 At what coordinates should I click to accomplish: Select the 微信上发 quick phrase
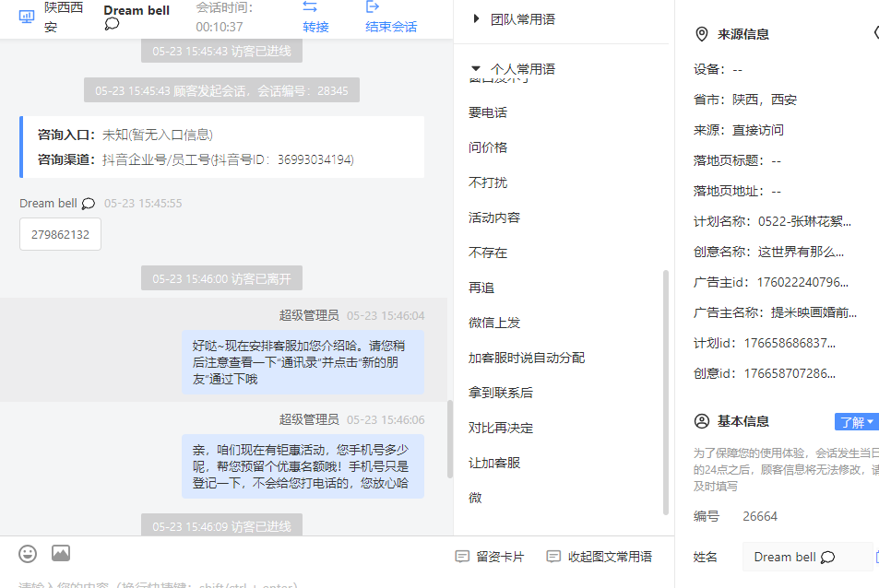(494, 323)
